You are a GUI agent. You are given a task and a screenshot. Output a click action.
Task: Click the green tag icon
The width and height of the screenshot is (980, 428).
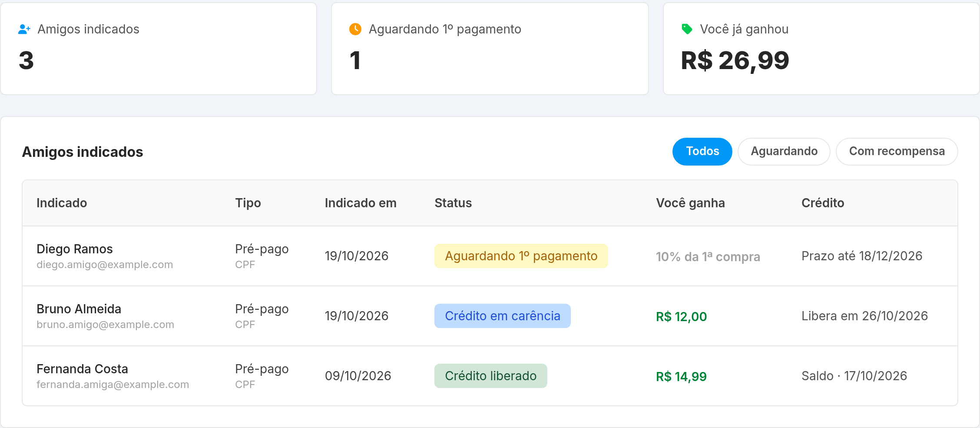pyautogui.click(x=687, y=29)
